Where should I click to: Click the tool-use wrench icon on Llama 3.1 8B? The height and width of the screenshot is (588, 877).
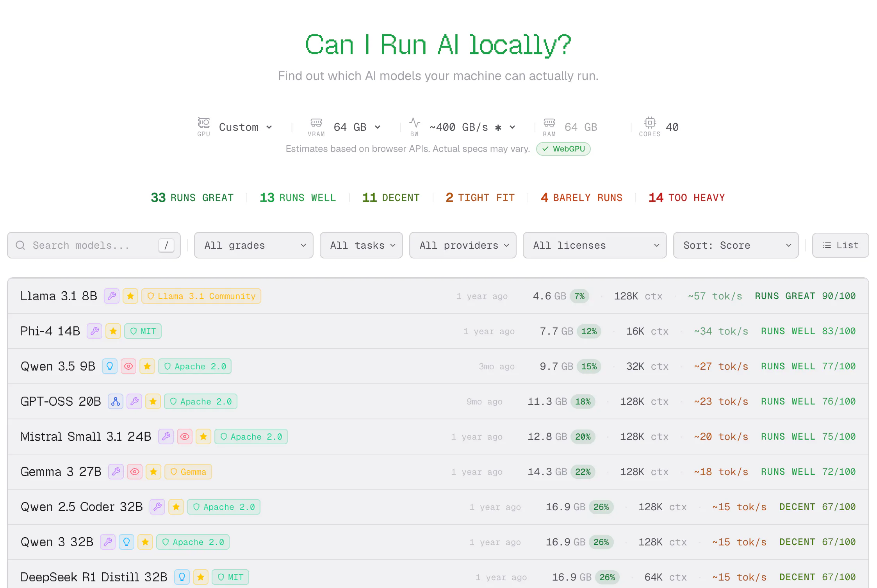112,296
